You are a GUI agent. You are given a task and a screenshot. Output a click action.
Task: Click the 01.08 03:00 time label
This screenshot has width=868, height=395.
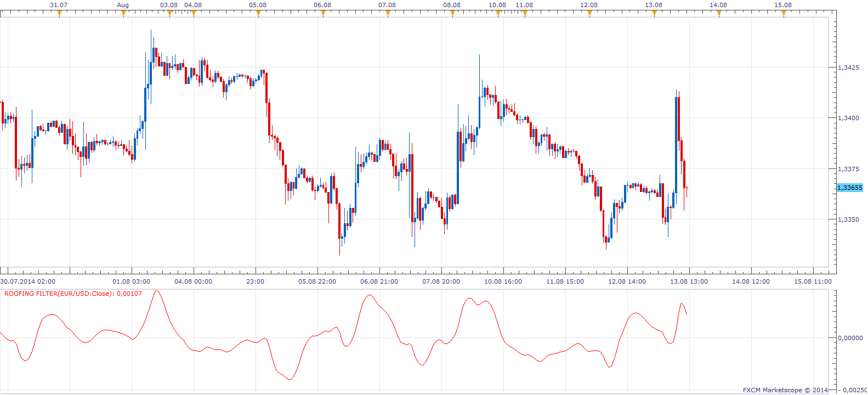[x=131, y=281]
